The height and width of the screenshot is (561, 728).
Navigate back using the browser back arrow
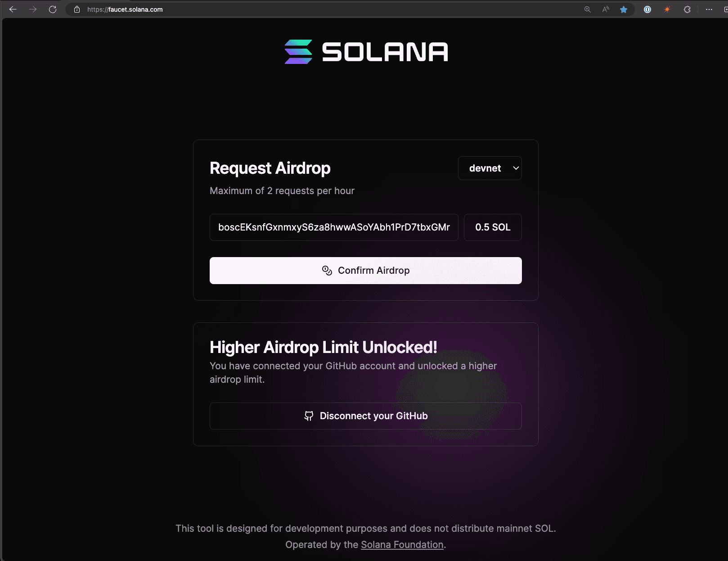[x=13, y=9]
